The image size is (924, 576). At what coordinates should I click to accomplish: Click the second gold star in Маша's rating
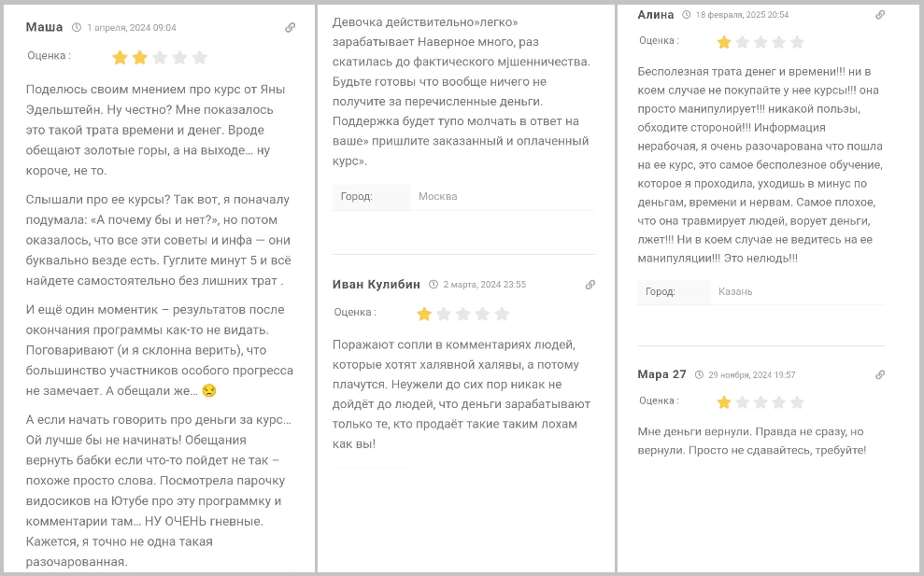click(x=139, y=57)
